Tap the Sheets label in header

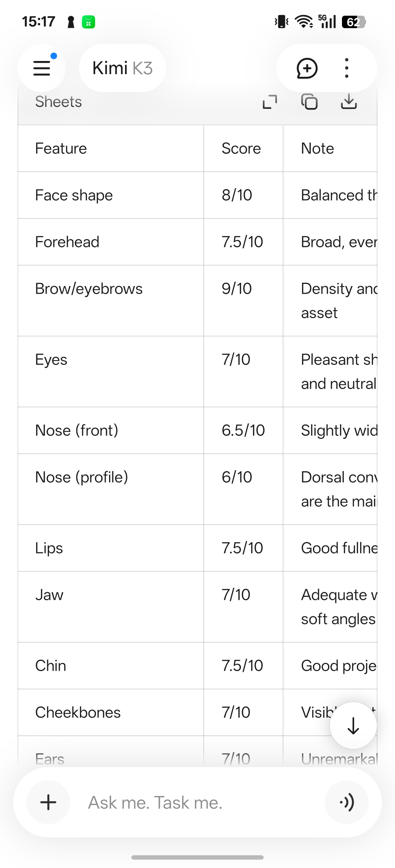(x=59, y=102)
